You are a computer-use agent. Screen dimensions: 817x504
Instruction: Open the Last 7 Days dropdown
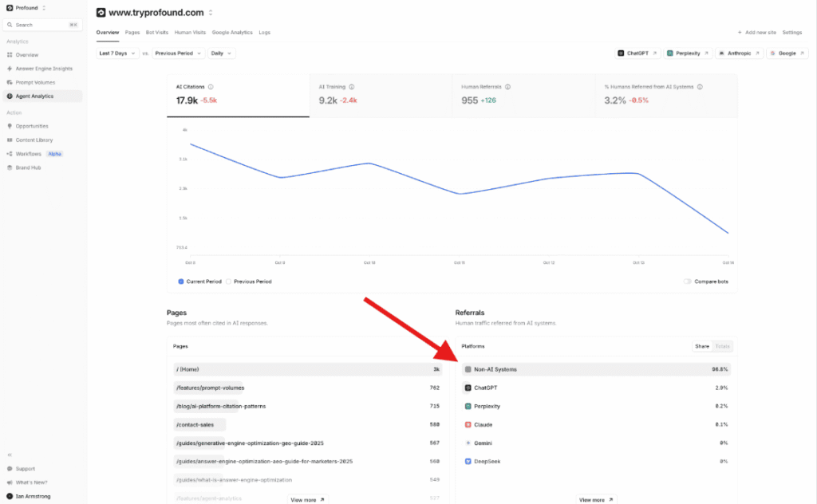pos(118,53)
